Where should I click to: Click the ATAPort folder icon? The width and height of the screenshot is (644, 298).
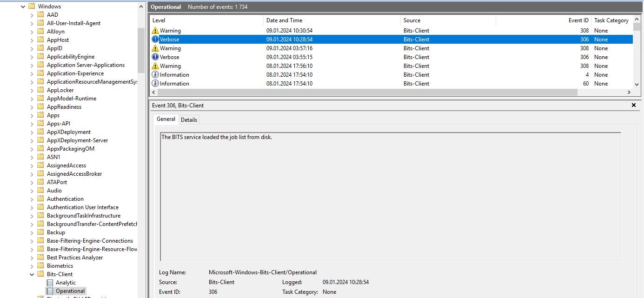[40, 182]
